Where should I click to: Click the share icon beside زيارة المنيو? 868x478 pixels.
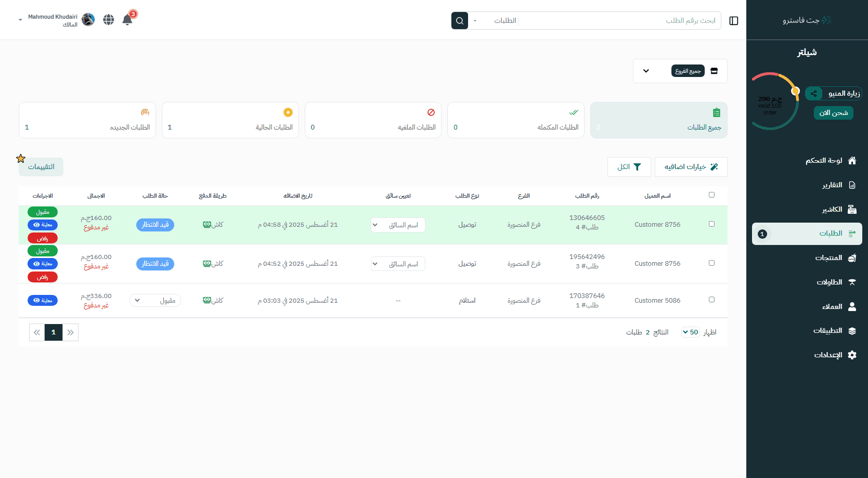(813, 94)
